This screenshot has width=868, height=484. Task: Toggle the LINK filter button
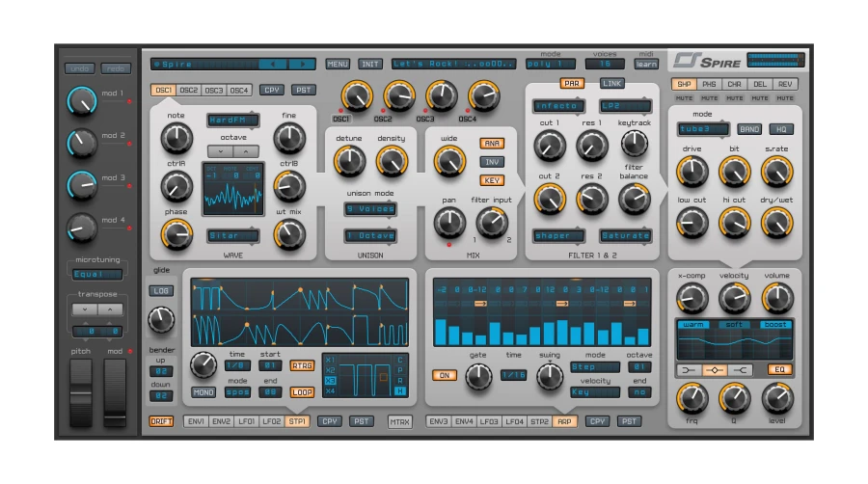(611, 84)
